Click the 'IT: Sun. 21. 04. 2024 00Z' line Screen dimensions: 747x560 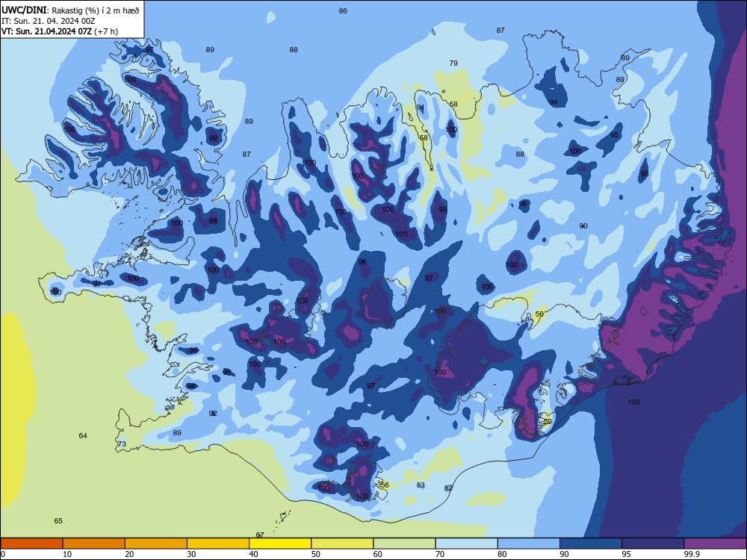click(x=48, y=21)
